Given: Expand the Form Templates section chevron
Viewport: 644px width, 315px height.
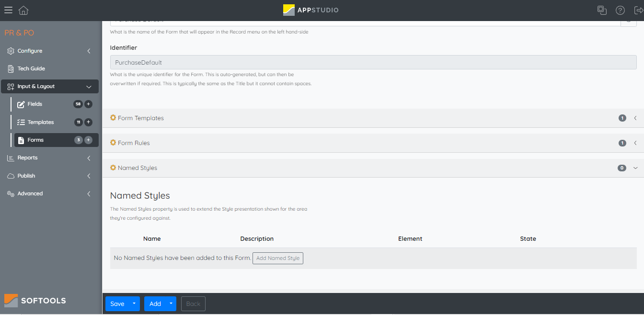Looking at the screenshot, I should point(635,118).
